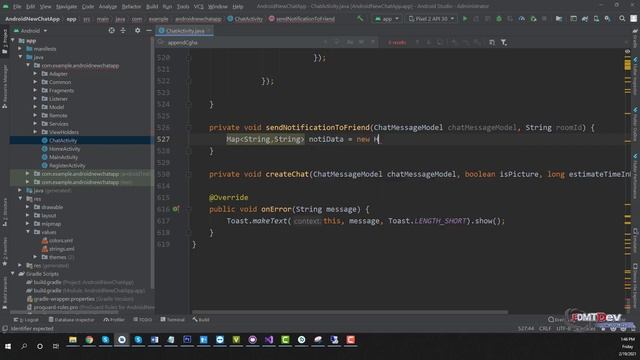Open the Project tool window side tab

pyautogui.click(x=5, y=42)
